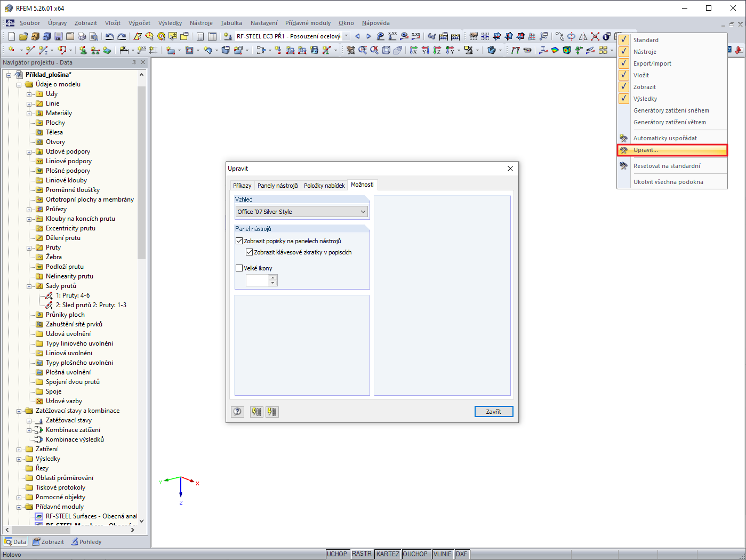
Task: Choose 'Ukotvit všechna podokna' in popup
Action: [672, 182]
